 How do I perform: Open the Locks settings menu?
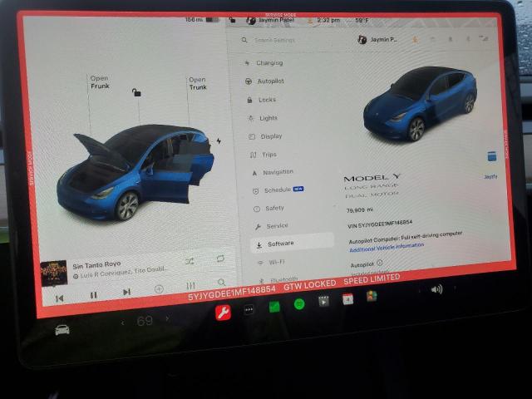tap(261, 100)
